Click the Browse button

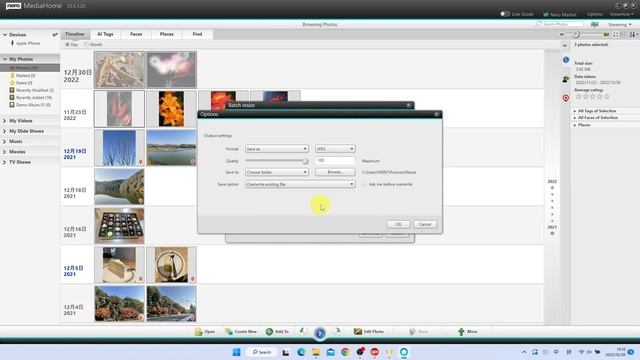click(x=335, y=172)
